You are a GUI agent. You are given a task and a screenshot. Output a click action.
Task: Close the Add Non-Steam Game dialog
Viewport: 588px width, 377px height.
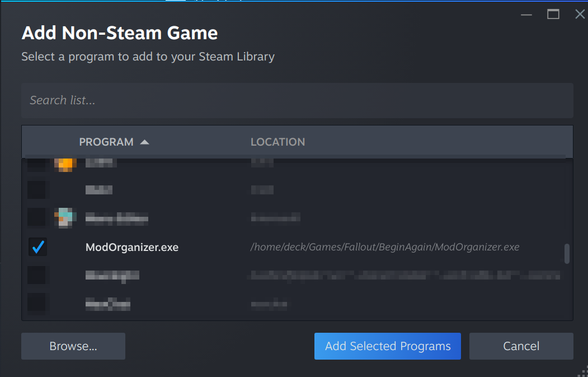point(580,15)
